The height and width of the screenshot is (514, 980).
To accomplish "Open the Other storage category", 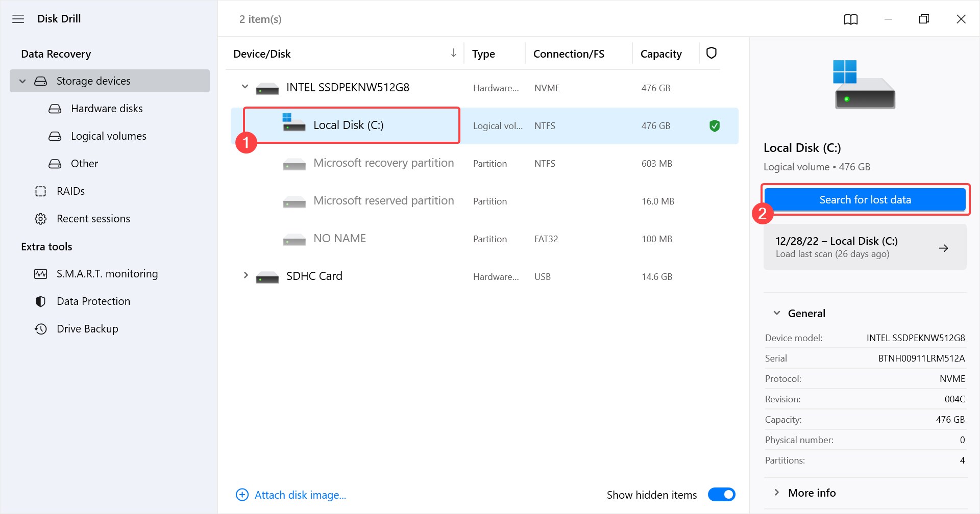I will [x=84, y=164].
